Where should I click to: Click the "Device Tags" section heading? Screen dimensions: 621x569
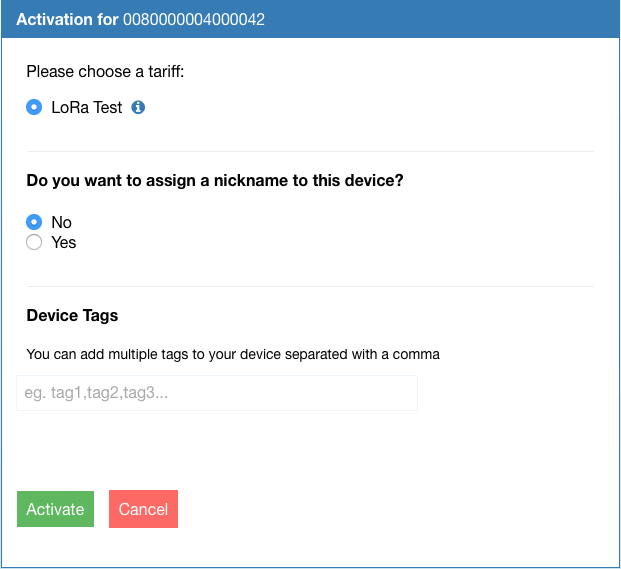click(72, 315)
